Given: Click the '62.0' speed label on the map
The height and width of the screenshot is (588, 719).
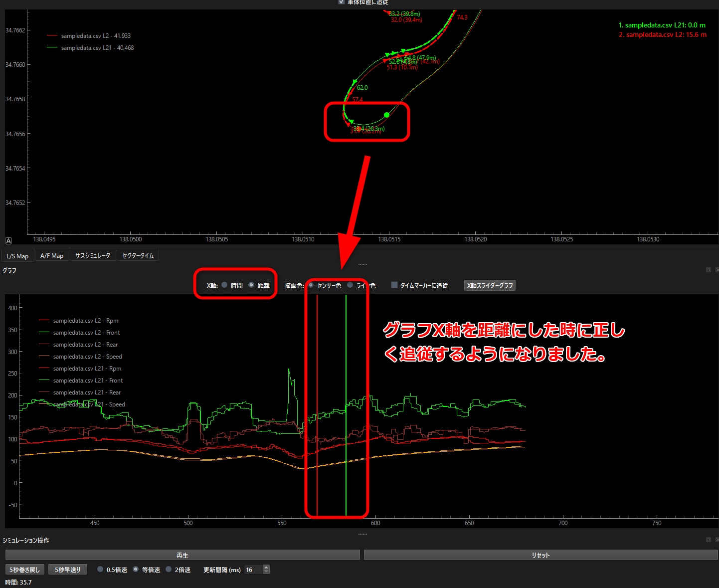Looking at the screenshot, I should click(362, 88).
